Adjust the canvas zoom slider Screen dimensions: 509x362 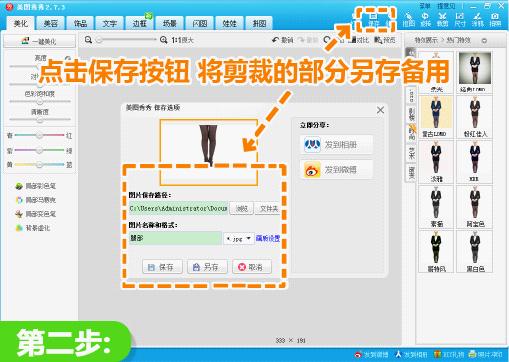(126, 40)
